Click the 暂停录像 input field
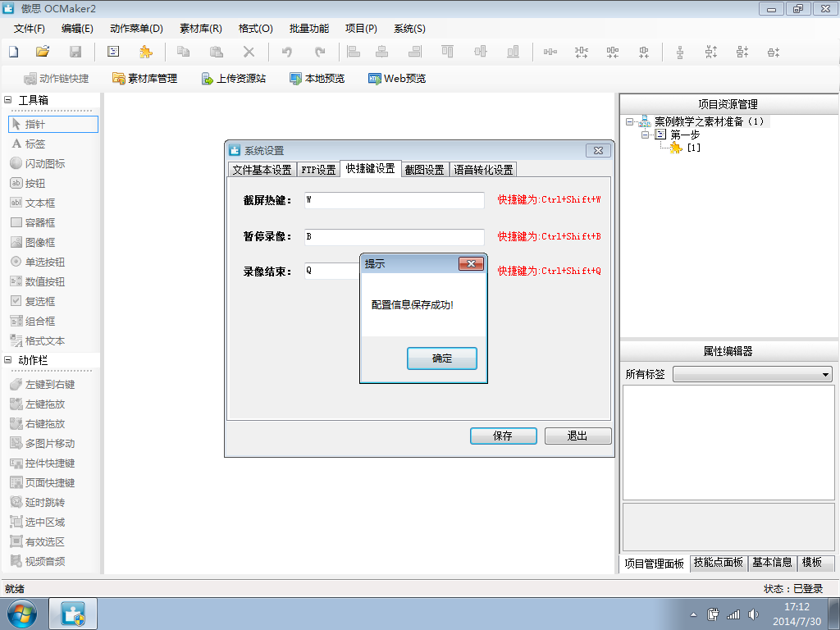The width and height of the screenshot is (840, 630). tap(395, 237)
